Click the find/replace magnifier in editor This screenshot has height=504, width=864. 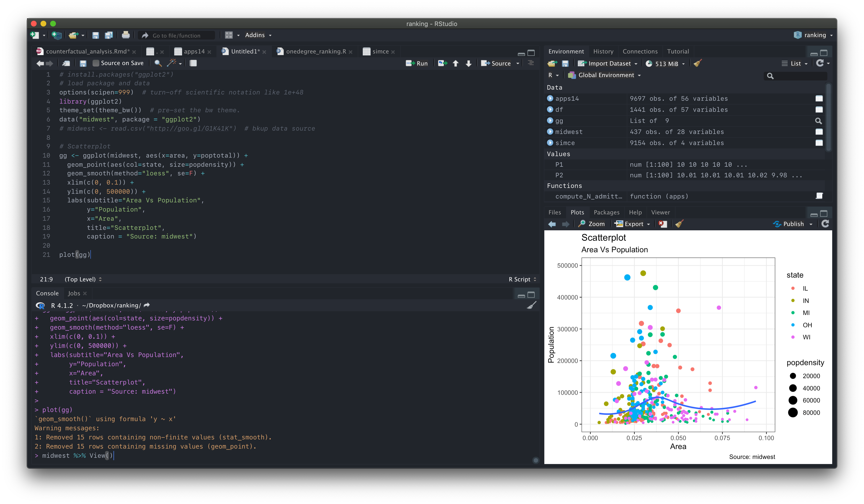158,63
